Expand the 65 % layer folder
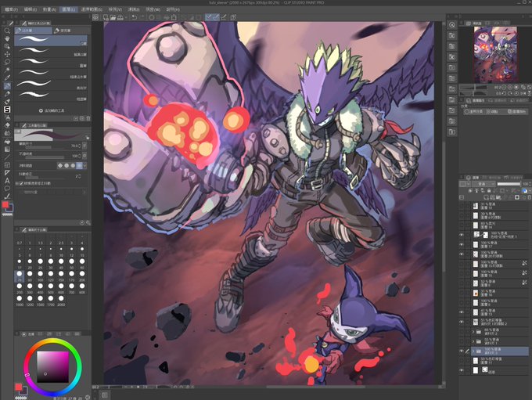The width and height of the screenshot is (532, 400). click(x=473, y=331)
